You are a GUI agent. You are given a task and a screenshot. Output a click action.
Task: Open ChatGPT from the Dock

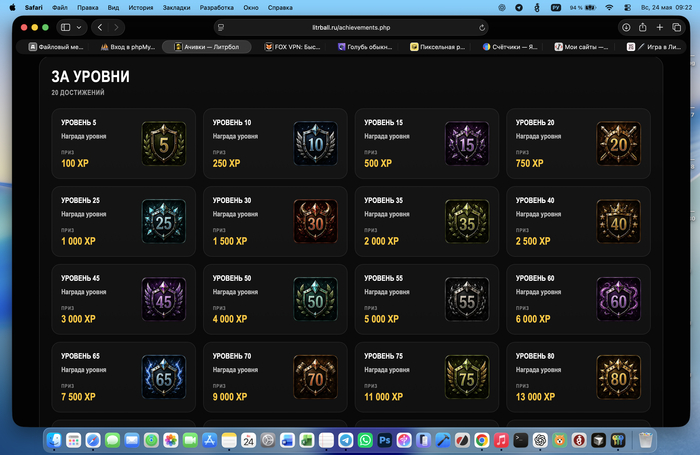click(x=540, y=441)
